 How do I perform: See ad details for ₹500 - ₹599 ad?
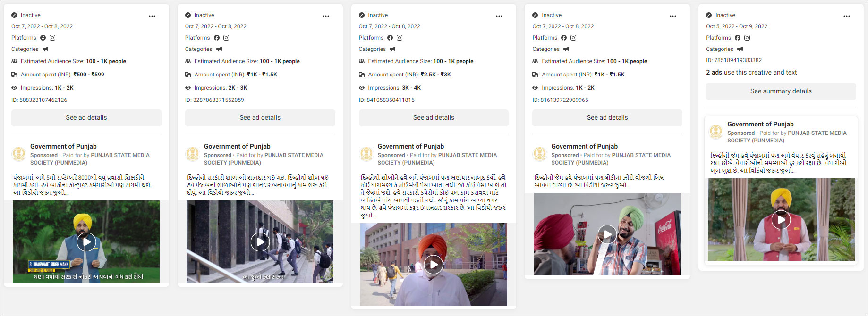coord(86,118)
